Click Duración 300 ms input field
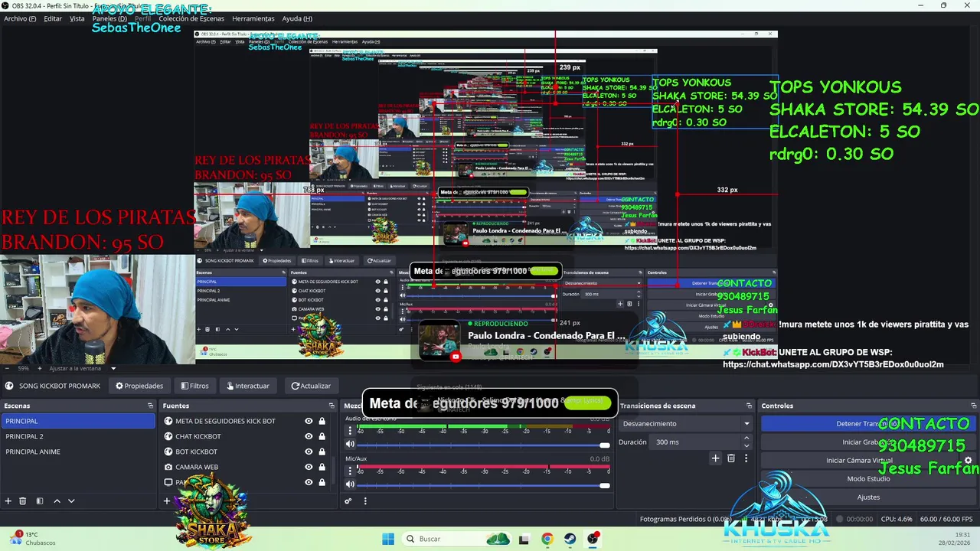The width and height of the screenshot is (980, 551). pos(695,442)
